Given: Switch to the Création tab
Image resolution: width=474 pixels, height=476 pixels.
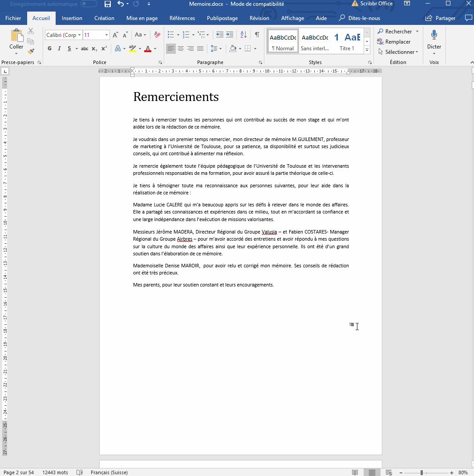Looking at the screenshot, I should (x=104, y=18).
